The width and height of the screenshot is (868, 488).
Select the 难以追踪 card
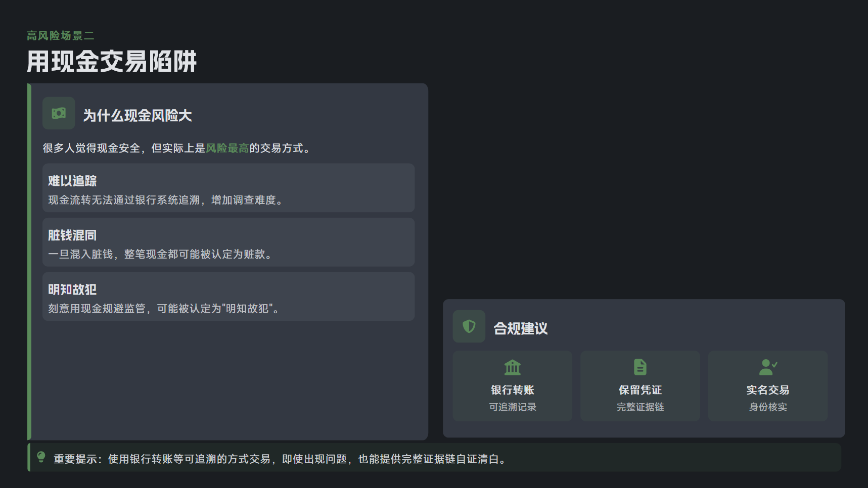[x=229, y=188]
